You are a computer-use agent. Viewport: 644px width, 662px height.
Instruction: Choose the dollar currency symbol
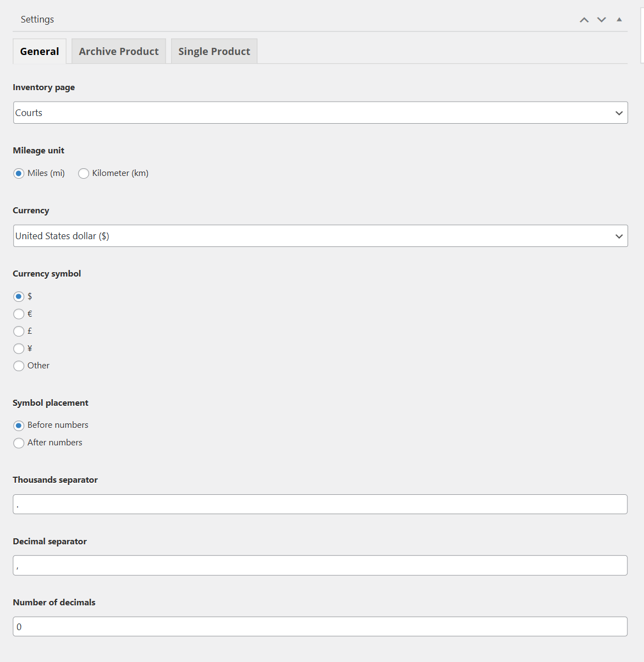(x=19, y=296)
